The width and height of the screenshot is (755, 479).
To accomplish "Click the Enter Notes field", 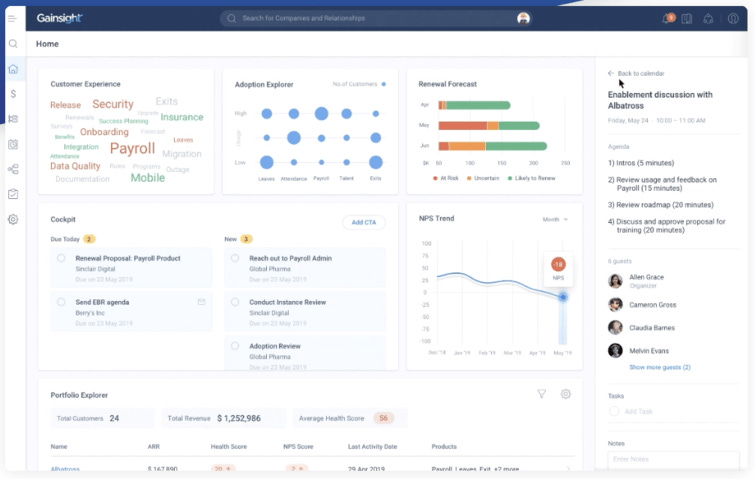I will (x=673, y=460).
